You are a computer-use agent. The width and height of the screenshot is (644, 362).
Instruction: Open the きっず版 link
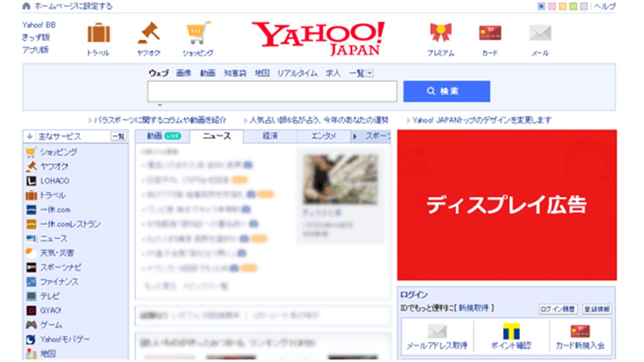tap(36, 37)
